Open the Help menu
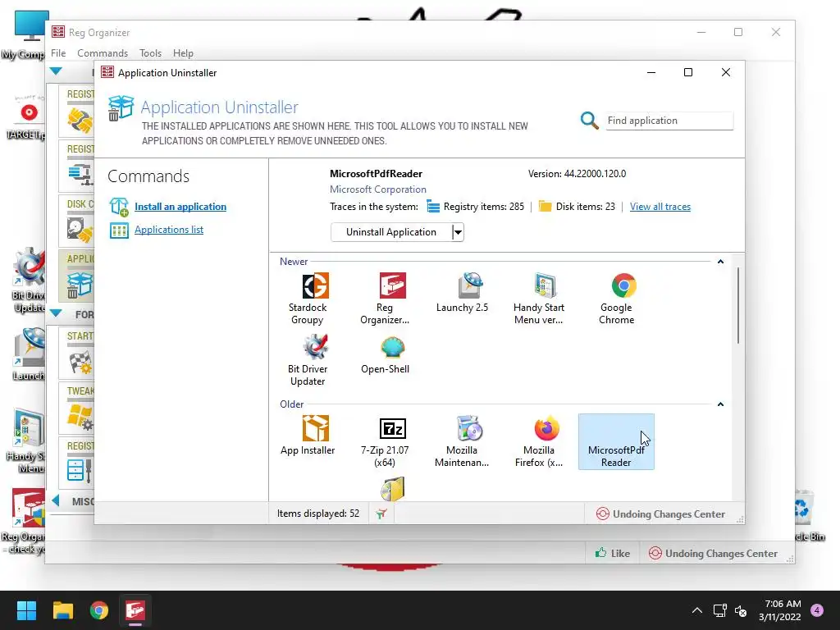The height and width of the screenshot is (630, 840). (183, 53)
